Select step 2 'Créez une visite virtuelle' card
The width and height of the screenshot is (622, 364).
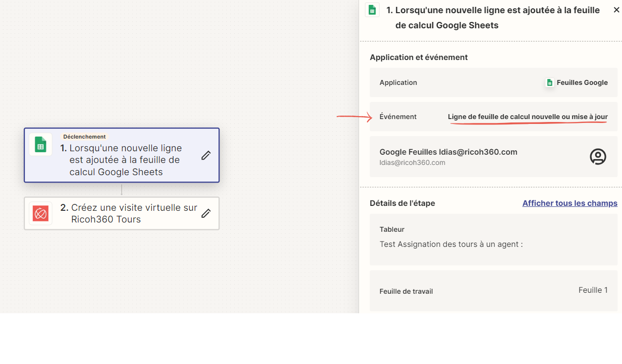tap(121, 213)
